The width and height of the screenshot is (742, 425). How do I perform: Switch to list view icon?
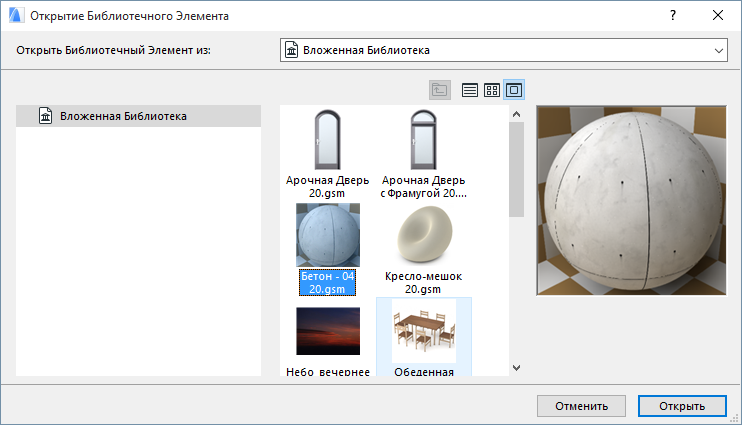coord(469,90)
